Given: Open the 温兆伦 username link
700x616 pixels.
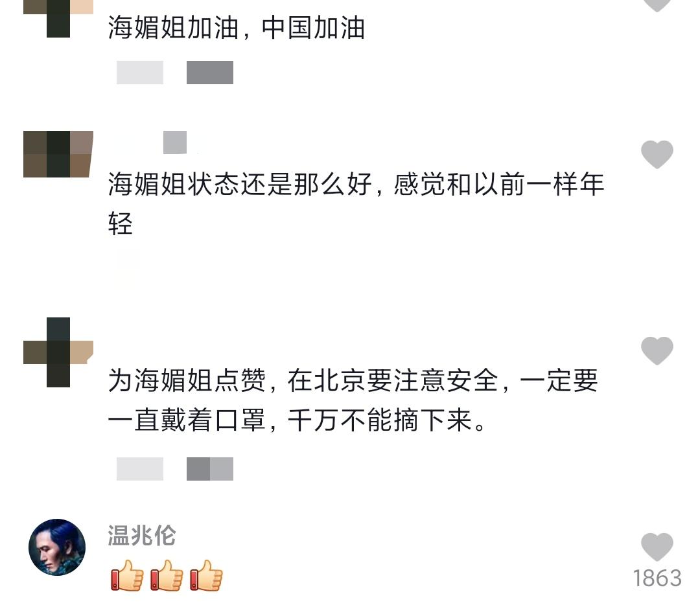Looking at the screenshot, I should tap(142, 535).
